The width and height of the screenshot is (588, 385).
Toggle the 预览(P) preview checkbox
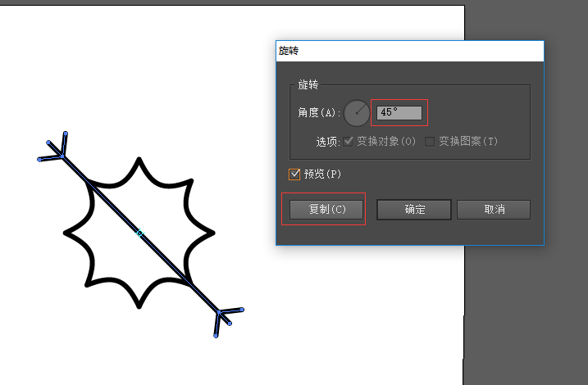294,174
